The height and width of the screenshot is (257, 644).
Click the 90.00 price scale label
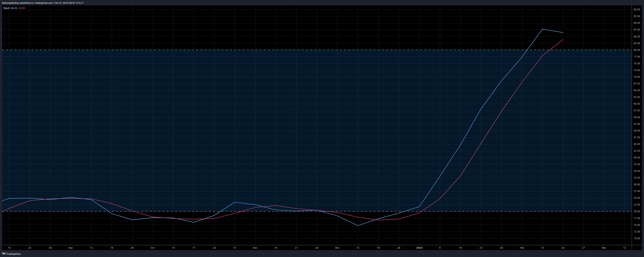pyautogui.click(x=637, y=23)
